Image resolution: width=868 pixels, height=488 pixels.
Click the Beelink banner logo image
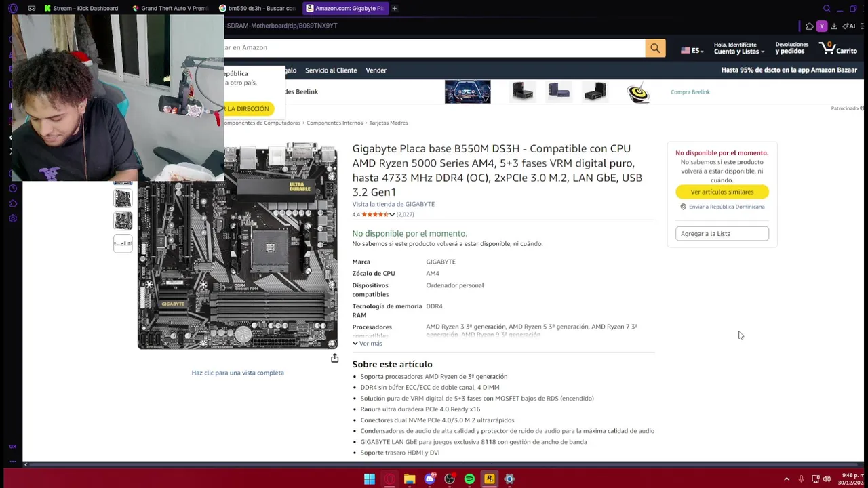[638, 92]
